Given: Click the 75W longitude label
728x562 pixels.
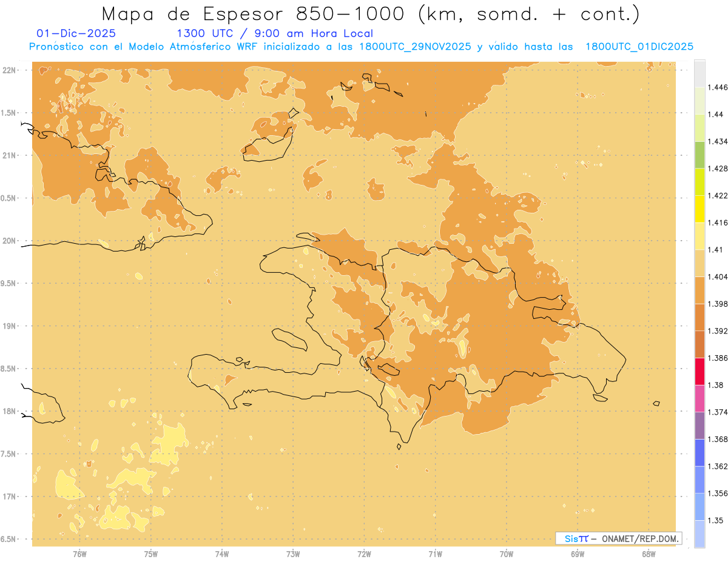Looking at the screenshot, I should pyautogui.click(x=150, y=553).
